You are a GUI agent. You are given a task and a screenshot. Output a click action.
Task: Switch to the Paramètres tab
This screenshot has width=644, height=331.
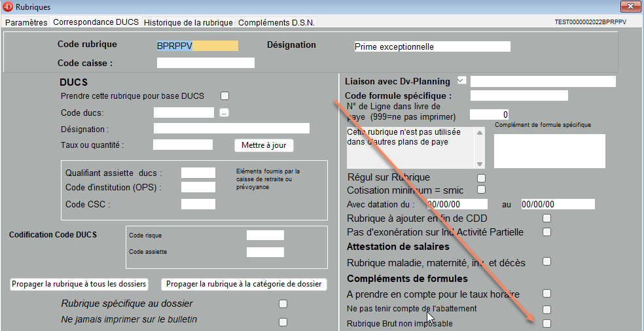[x=26, y=23]
